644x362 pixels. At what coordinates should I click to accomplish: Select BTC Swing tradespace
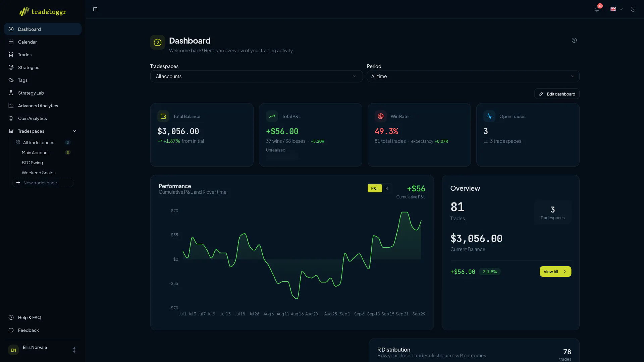tap(43, 163)
